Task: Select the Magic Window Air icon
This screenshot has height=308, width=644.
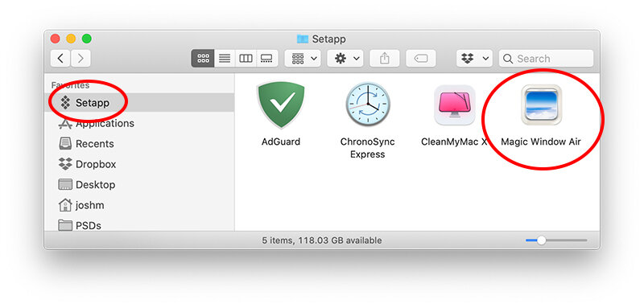Action: tap(541, 105)
